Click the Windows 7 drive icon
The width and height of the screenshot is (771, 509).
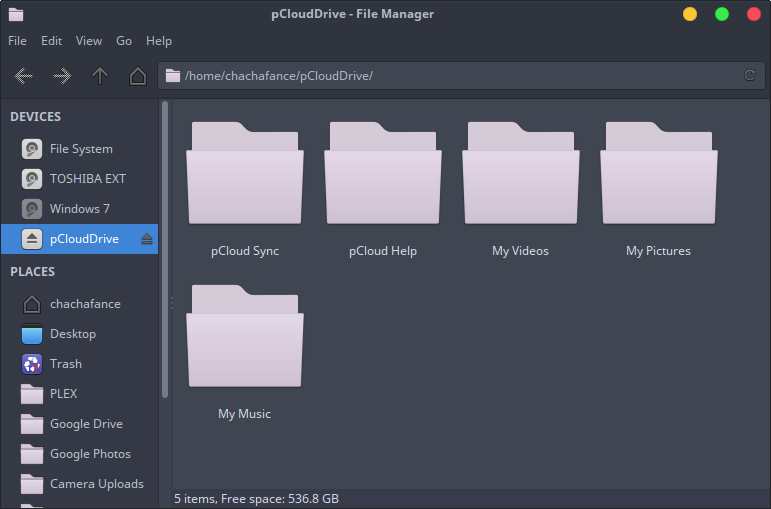(32, 209)
